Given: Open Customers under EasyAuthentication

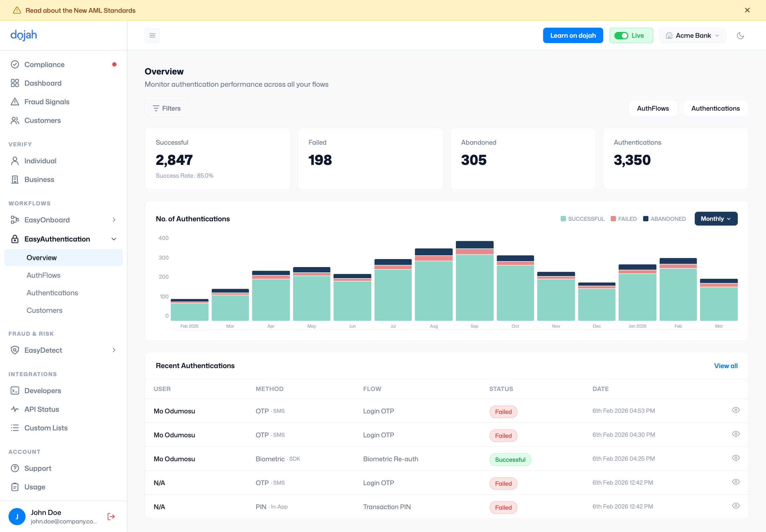Looking at the screenshot, I should [x=45, y=310].
